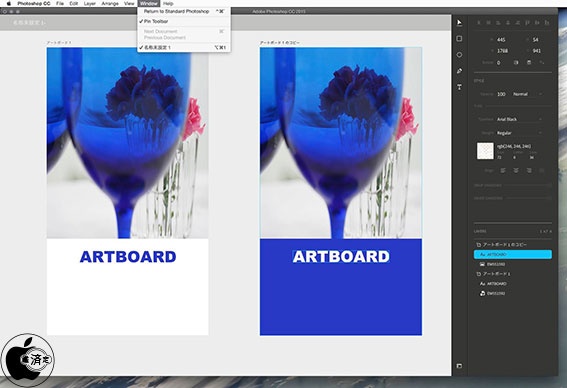Choose Return to Standard Photoshop

(184, 11)
